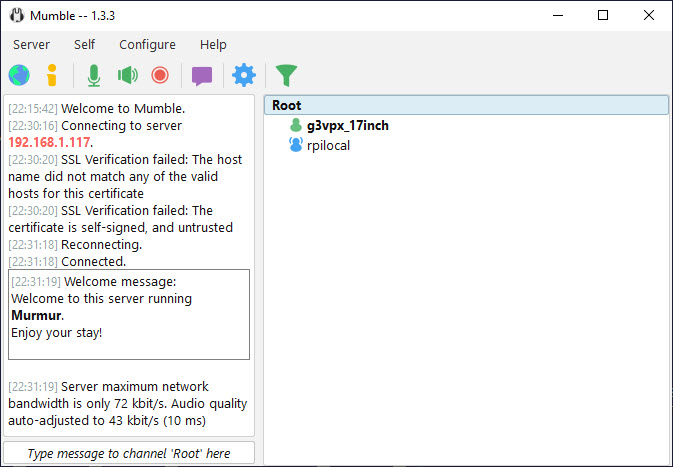
Task: Click the blue talking icon beside rpilocal
Action: click(296, 145)
